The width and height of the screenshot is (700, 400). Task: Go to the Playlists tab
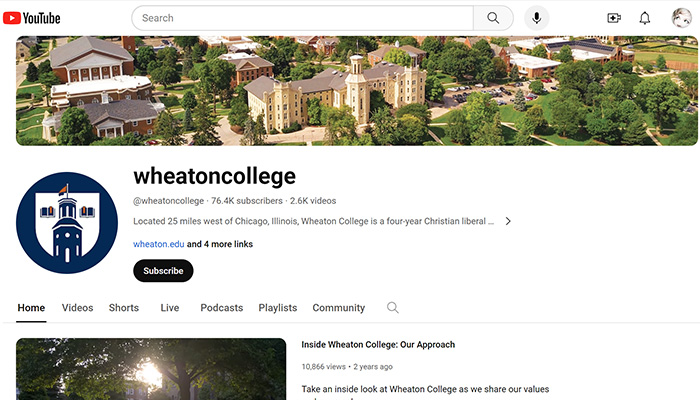pos(278,308)
